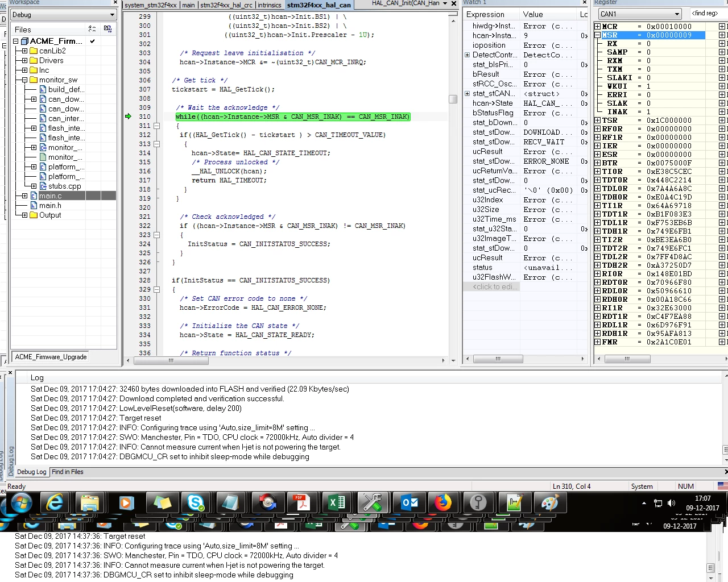Viewport: 728px width, 582px height.
Task: Expand the main.c tree node
Action: (x=24, y=196)
